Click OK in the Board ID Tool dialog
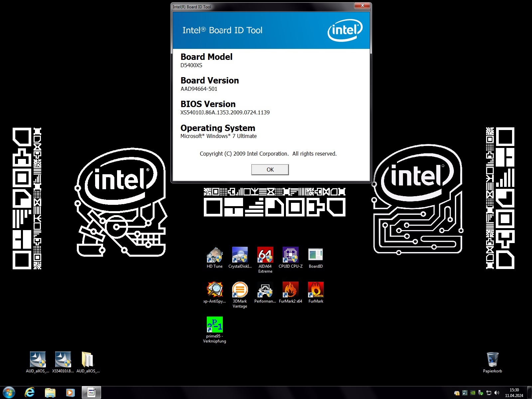The width and height of the screenshot is (532, 399). pos(270,170)
